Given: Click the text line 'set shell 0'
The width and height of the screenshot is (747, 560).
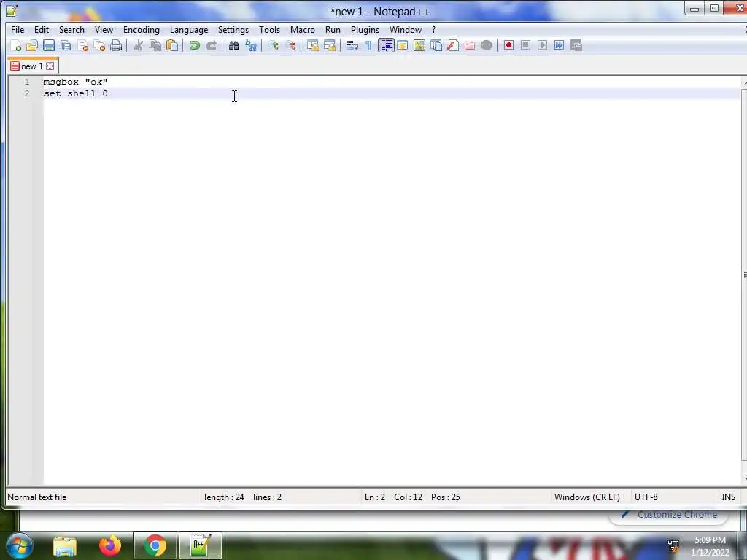Looking at the screenshot, I should pyautogui.click(x=76, y=94).
